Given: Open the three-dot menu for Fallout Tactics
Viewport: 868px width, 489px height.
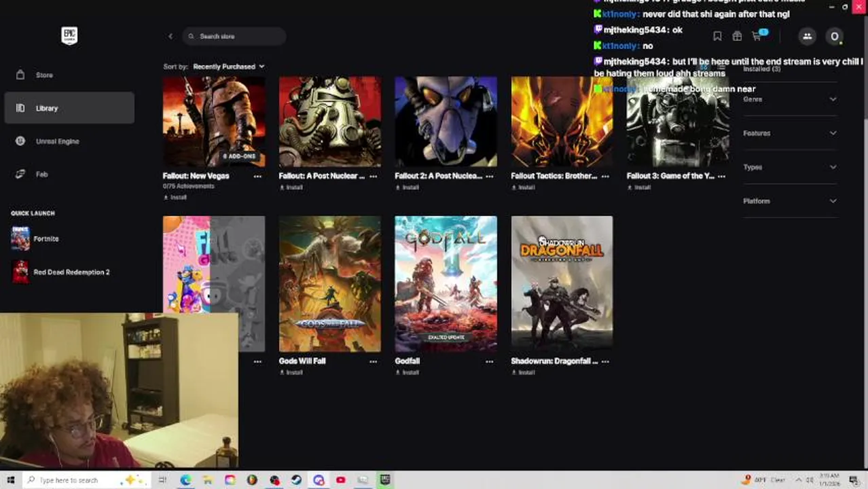Looking at the screenshot, I should click(605, 176).
